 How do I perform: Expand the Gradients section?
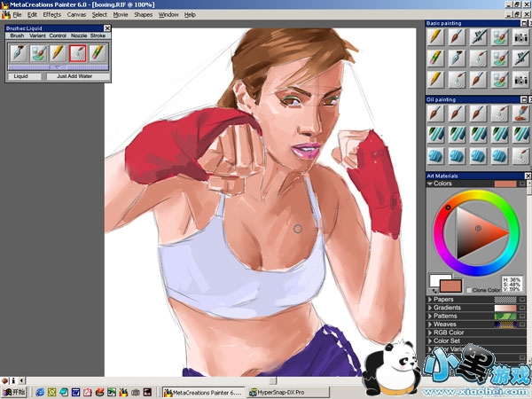[430, 308]
